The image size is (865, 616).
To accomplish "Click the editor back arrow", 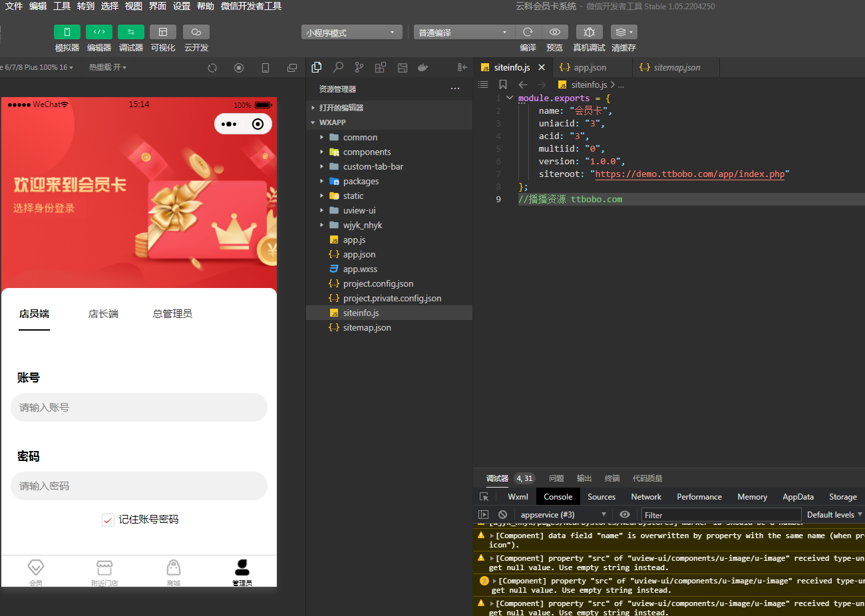I will [523, 84].
